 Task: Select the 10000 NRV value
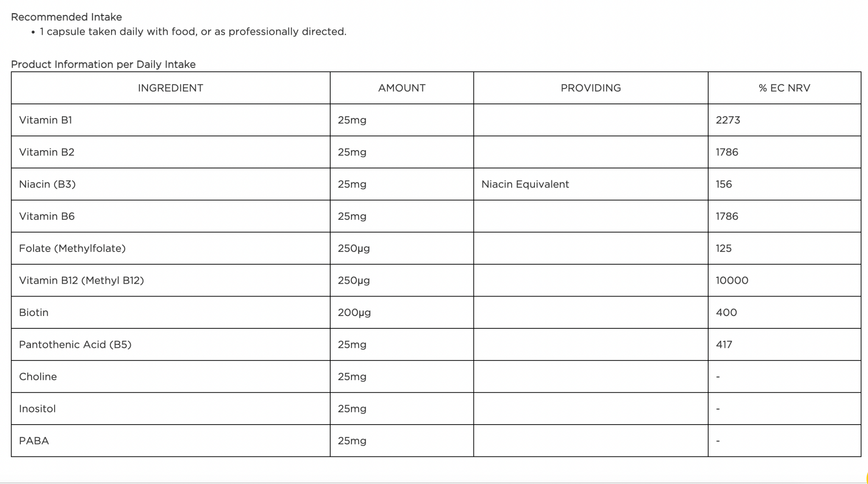(x=732, y=280)
